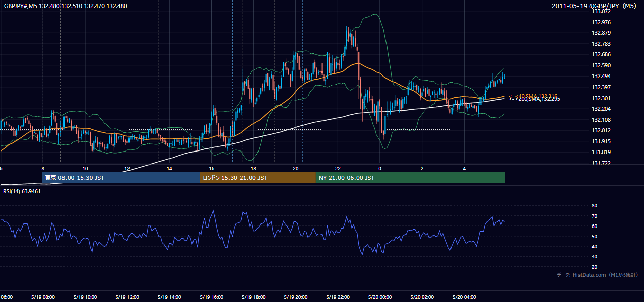
Task: Click RSI scale level 70
Action: click(x=594, y=216)
